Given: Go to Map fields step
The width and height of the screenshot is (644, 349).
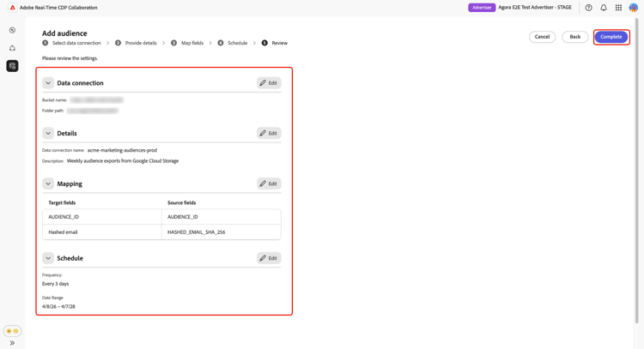Looking at the screenshot, I should 187,43.
